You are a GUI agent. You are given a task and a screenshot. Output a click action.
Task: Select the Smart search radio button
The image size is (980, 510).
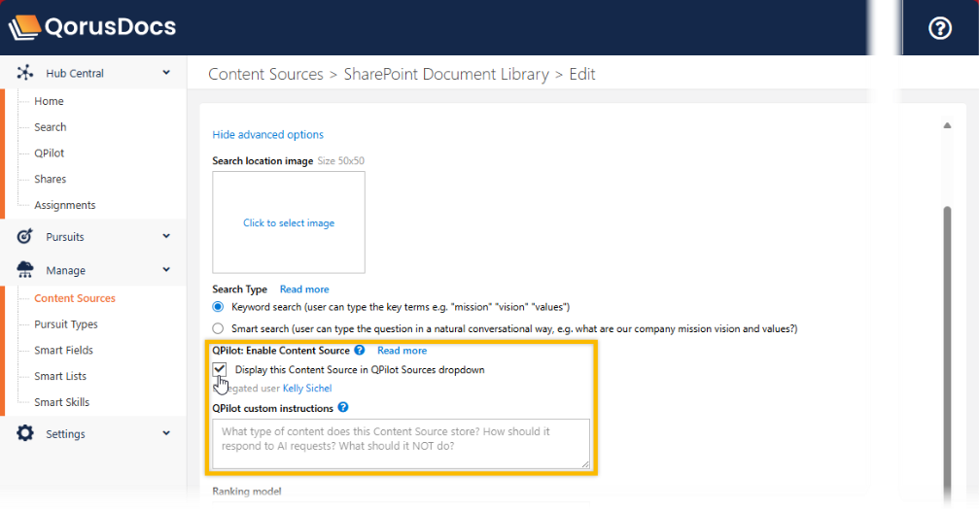coord(219,328)
